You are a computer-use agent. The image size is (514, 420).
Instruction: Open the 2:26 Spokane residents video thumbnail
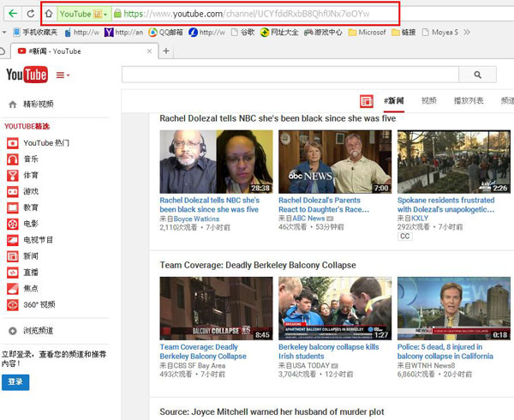(x=454, y=162)
